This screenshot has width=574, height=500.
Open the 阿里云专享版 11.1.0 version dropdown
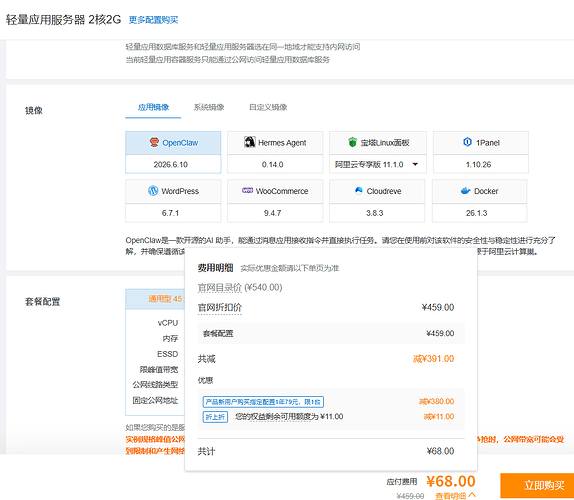378,164
